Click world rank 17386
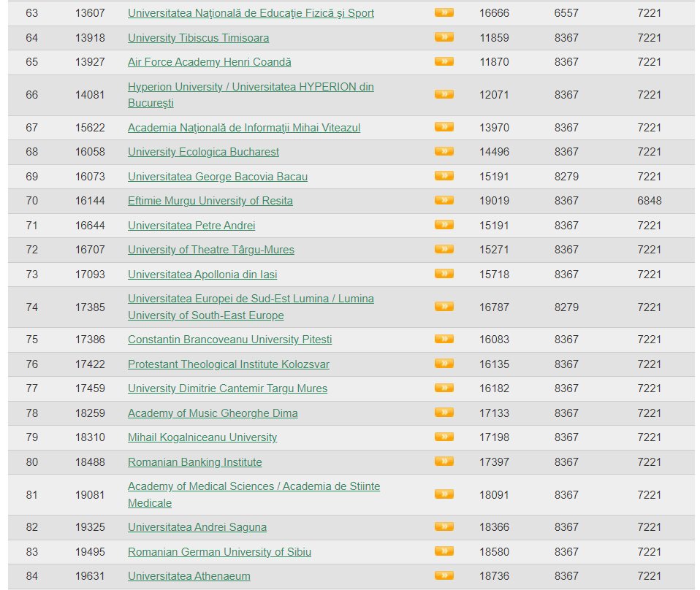 pyautogui.click(x=90, y=340)
